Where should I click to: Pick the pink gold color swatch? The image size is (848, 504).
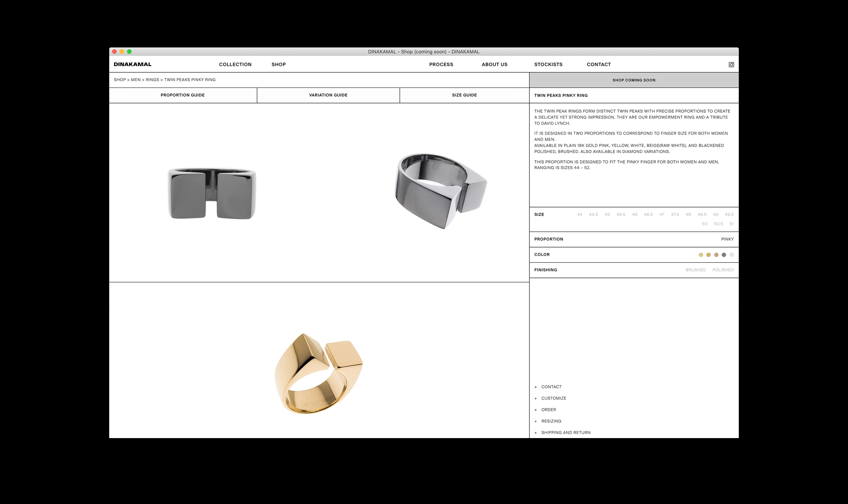coord(716,255)
